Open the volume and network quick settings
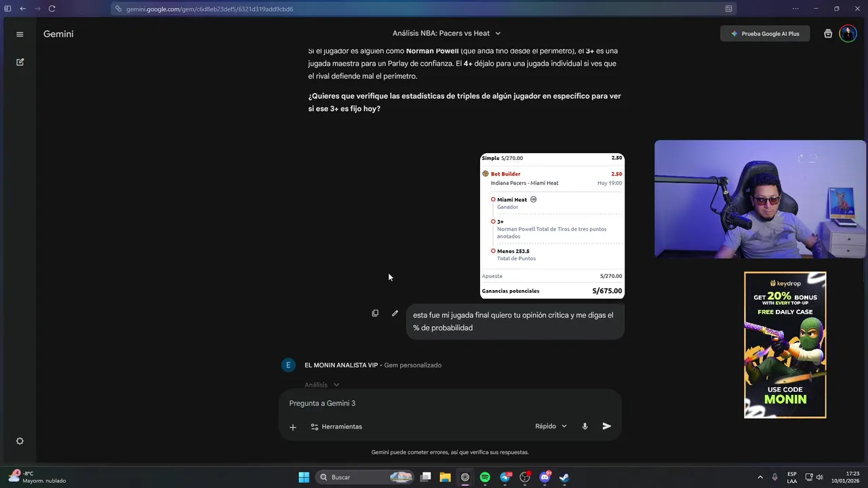 tap(814, 477)
